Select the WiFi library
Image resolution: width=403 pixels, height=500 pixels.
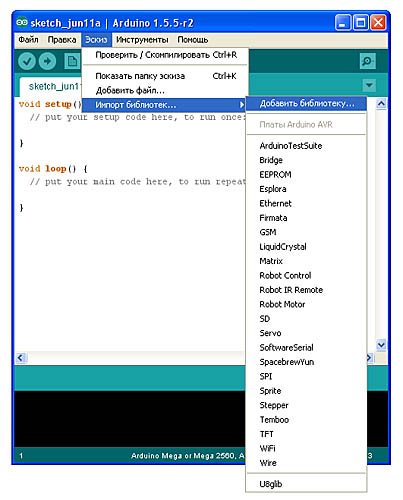pos(306,448)
